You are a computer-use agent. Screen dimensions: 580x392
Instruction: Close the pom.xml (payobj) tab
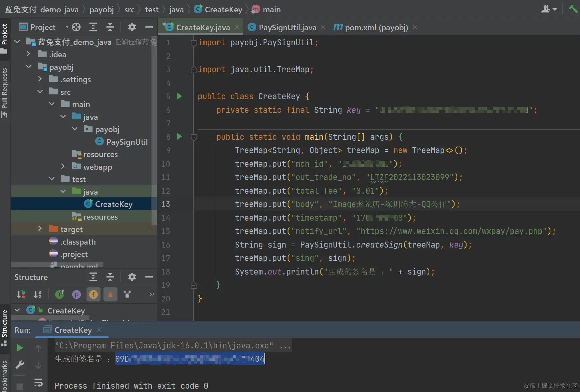click(415, 27)
